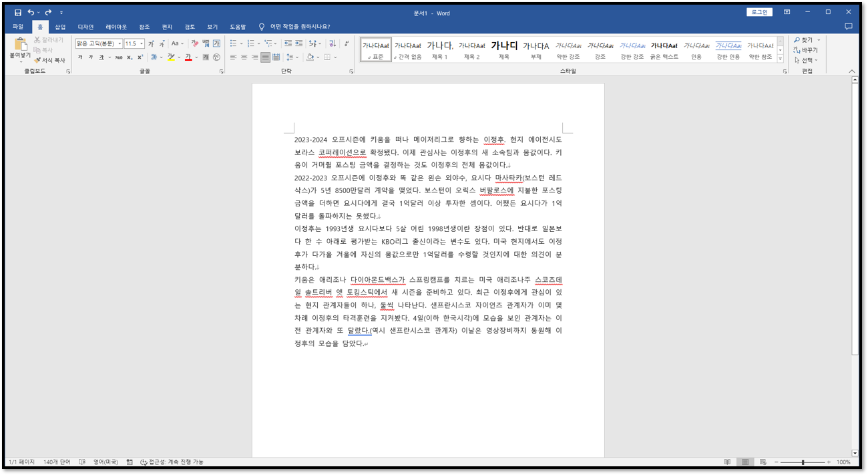Center align the text
This screenshot has width=868, height=475.
[x=244, y=57]
